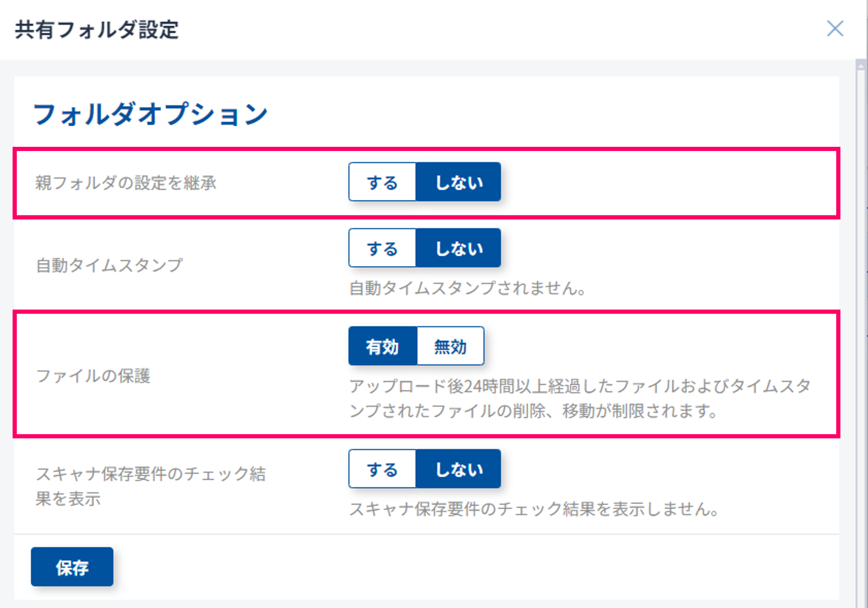Click the ファイルの保護 label
The width and height of the screenshot is (868, 608).
93,376
